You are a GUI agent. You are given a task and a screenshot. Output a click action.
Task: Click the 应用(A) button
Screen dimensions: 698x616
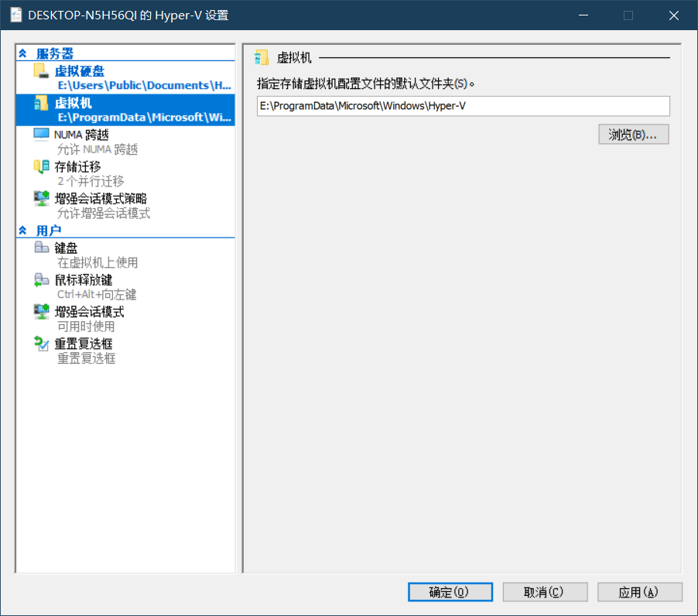coord(639,592)
